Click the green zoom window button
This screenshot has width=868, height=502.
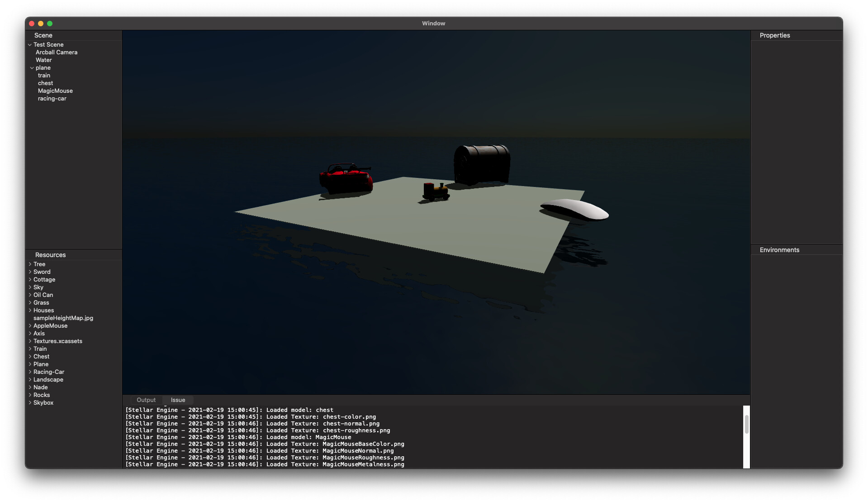(50, 24)
